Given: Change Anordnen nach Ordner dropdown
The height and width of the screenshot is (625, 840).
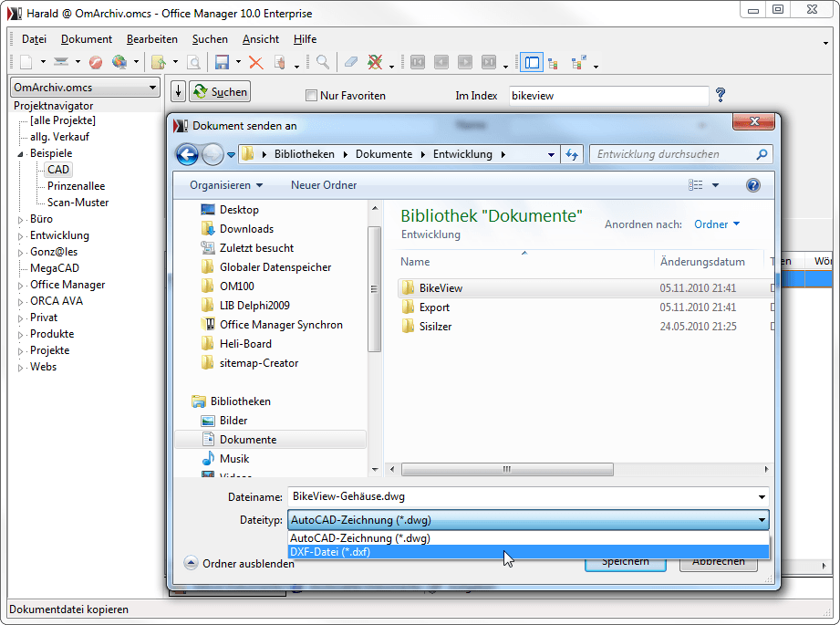Looking at the screenshot, I should point(717,224).
